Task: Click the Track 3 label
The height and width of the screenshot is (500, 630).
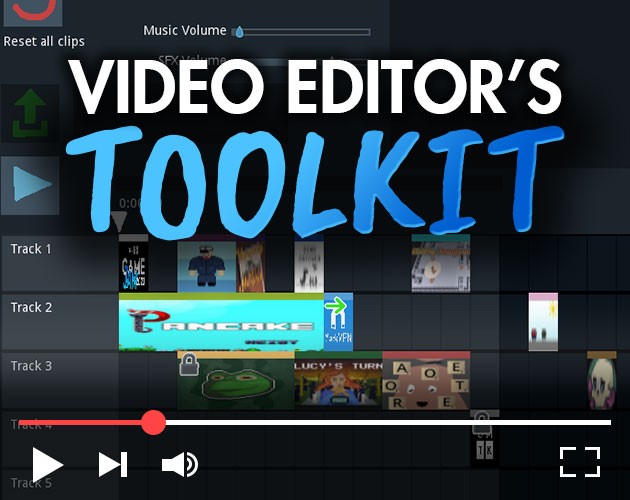Action: click(x=31, y=366)
